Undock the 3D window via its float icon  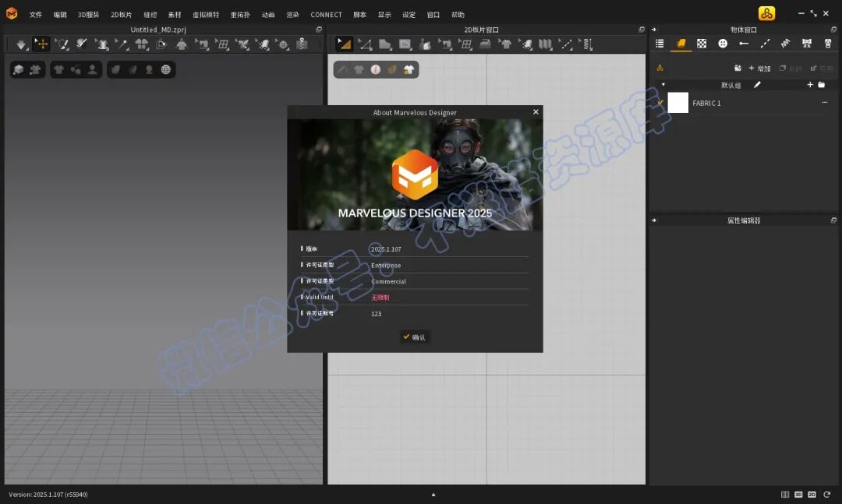[318, 30]
